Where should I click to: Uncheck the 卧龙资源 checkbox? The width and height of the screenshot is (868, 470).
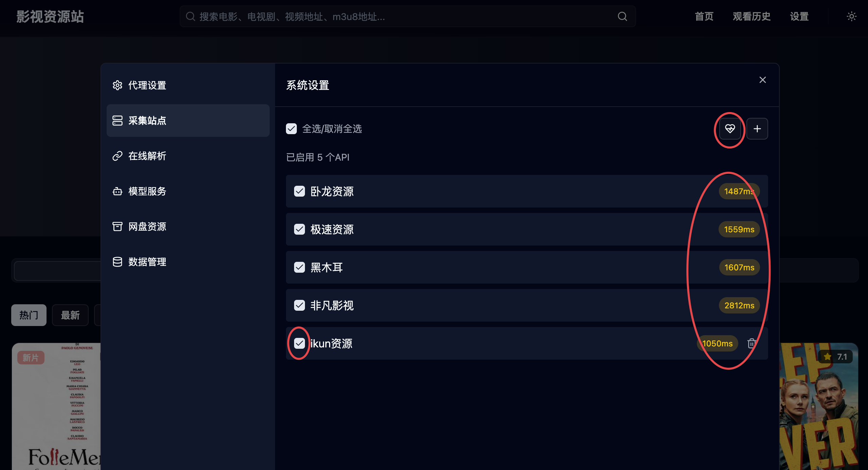300,191
